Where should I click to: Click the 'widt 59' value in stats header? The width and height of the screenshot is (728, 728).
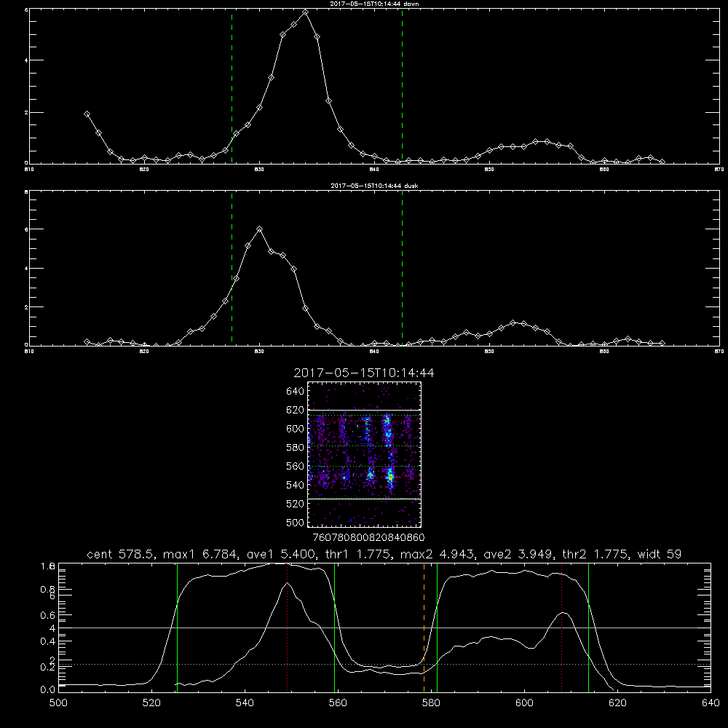tap(660, 554)
